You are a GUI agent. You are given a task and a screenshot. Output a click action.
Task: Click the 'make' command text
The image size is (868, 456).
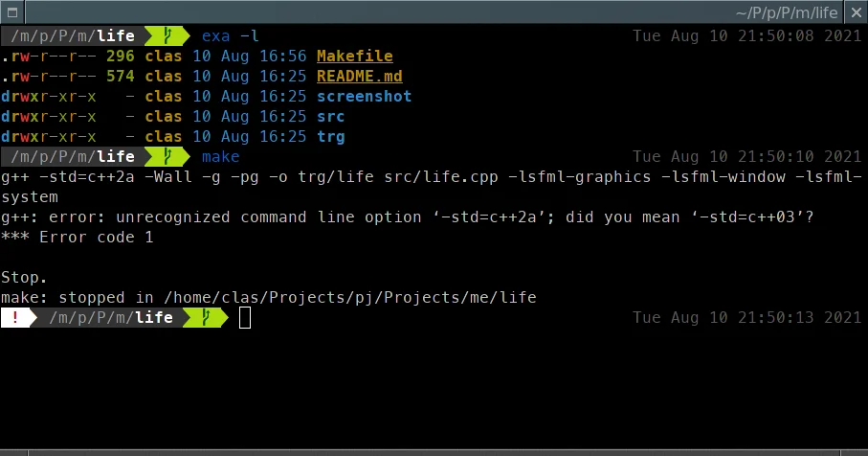220,156
